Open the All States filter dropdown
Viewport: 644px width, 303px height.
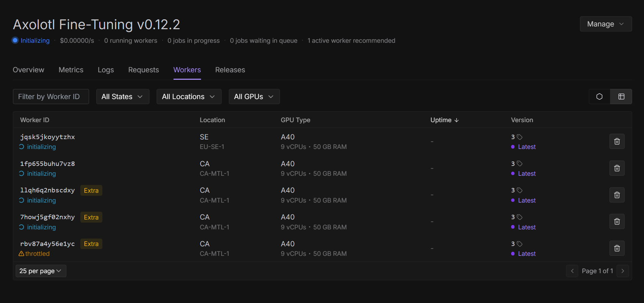[122, 97]
